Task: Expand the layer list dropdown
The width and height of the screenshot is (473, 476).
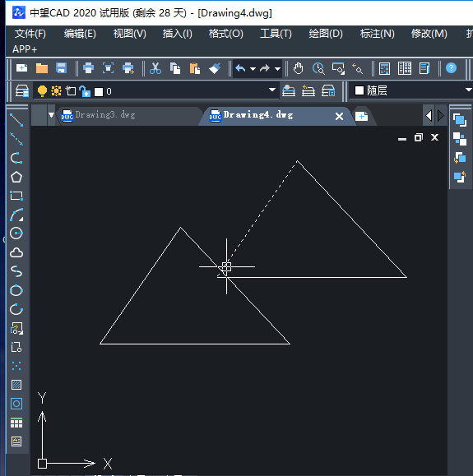Action: (272, 90)
